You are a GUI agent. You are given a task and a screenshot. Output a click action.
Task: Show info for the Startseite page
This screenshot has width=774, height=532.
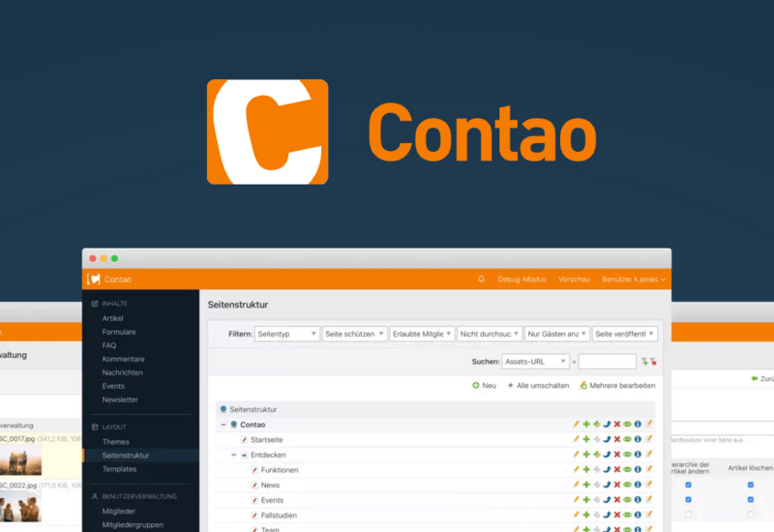click(638, 439)
